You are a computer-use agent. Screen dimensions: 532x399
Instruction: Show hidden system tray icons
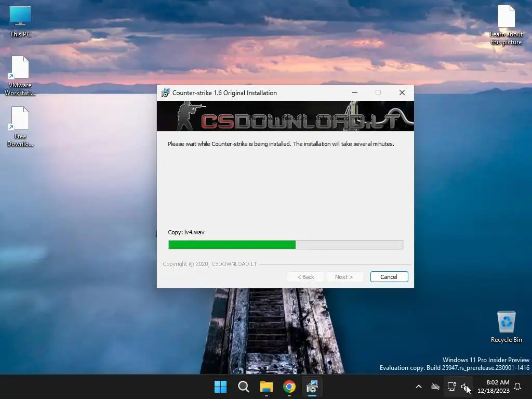419,387
